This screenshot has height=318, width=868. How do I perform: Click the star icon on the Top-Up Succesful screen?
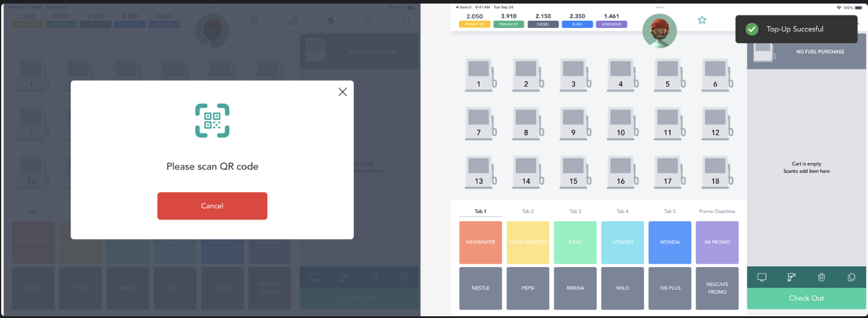(x=702, y=20)
